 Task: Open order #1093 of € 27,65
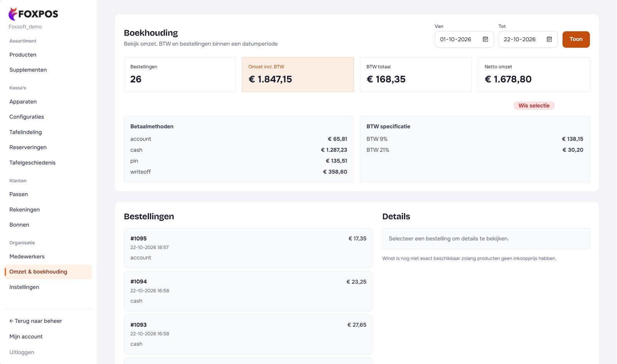(x=248, y=334)
